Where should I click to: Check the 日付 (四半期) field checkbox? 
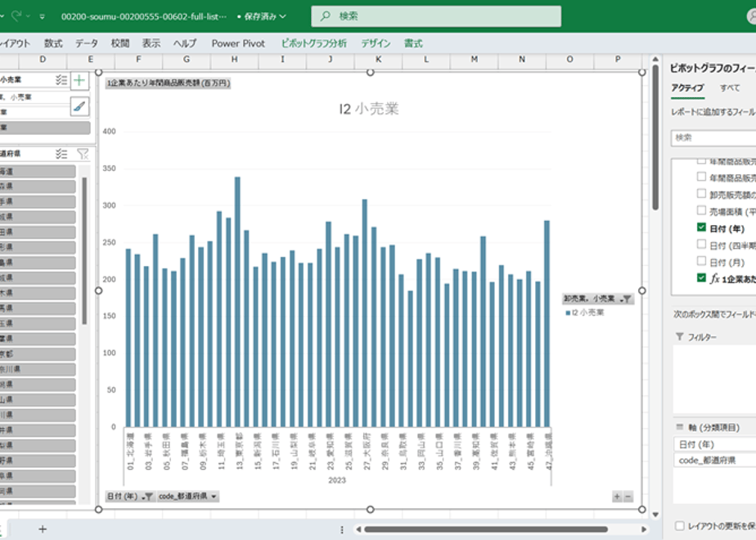[701, 244]
